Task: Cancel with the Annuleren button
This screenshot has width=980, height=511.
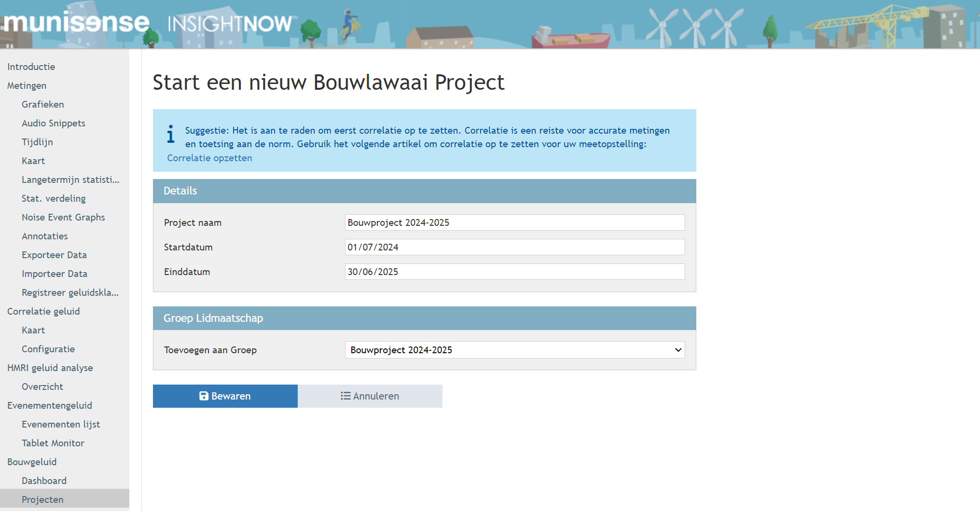Action: [370, 396]
